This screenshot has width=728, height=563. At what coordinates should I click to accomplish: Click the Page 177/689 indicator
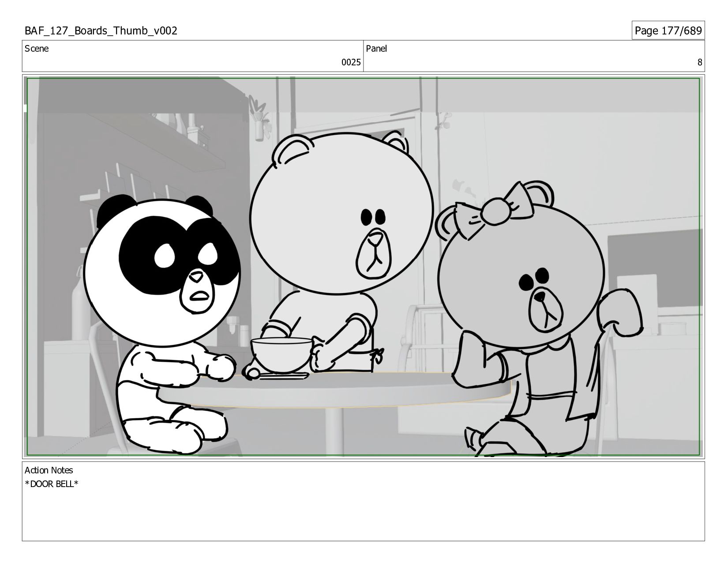click(668, 30)
